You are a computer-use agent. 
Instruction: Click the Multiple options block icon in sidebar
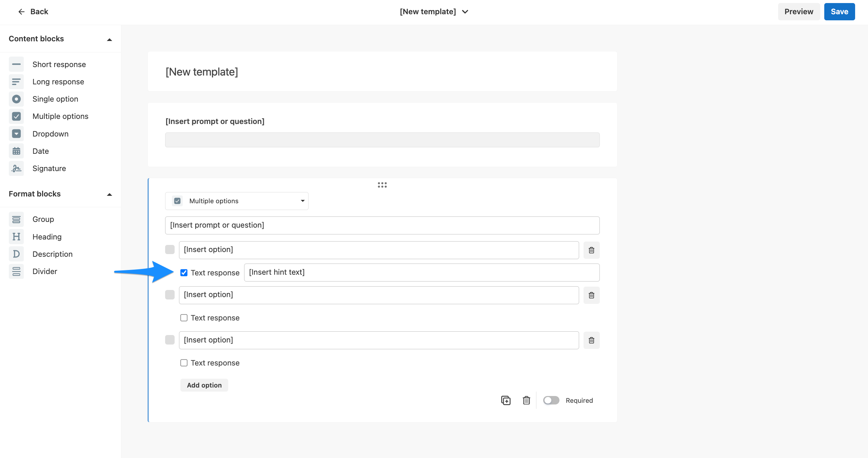pos(16,116)
